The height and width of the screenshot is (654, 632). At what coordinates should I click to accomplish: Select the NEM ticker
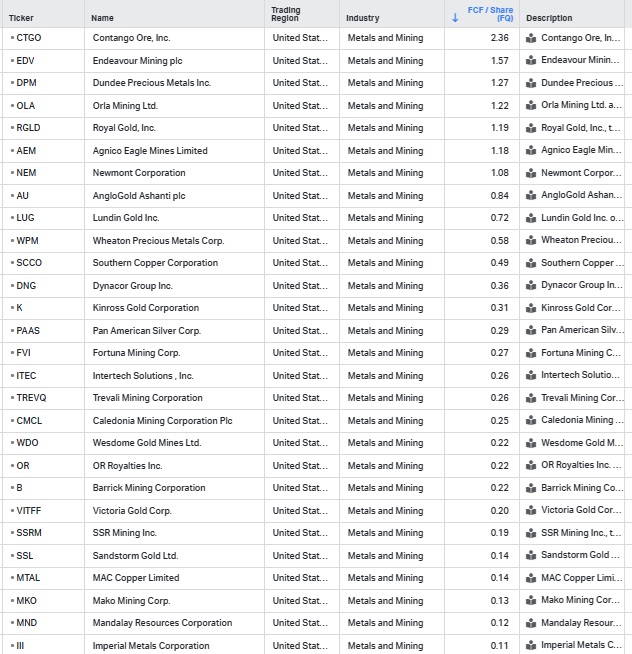[26, 173]
